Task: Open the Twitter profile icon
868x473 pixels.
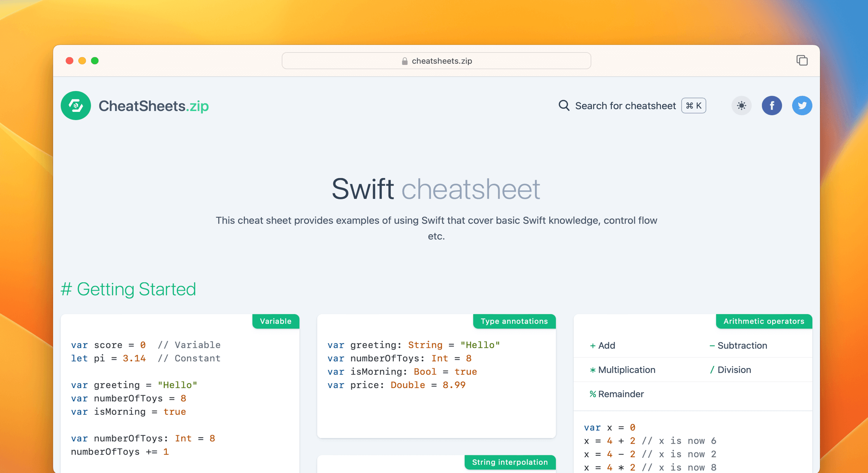Action: (x=802, y=105)
